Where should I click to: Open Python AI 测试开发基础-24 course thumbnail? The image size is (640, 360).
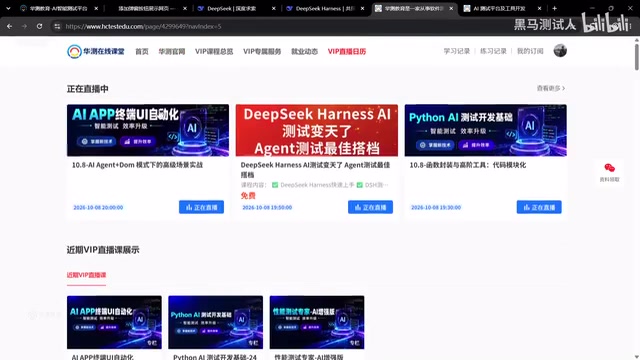click(x=216, y=322)
